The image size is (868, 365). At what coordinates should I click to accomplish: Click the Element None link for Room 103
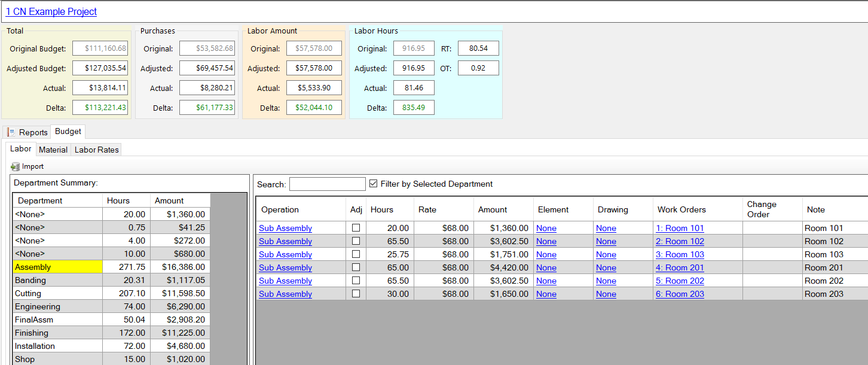coord(546,254)
